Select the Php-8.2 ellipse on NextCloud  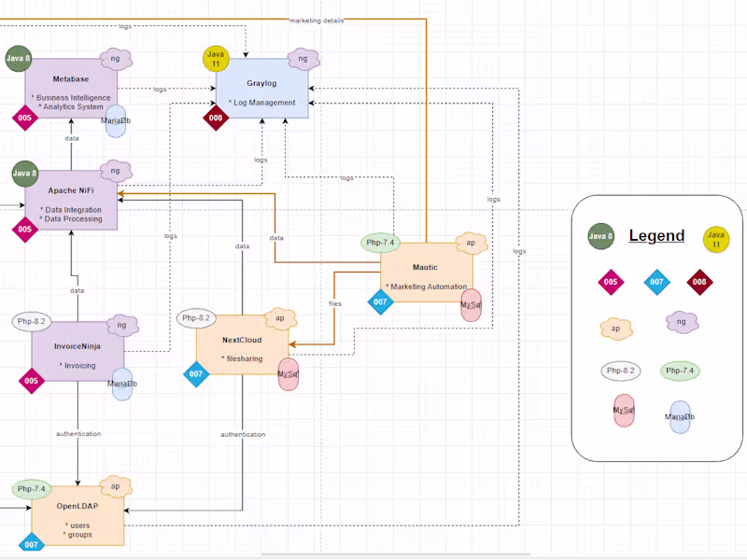click(196, 318)
